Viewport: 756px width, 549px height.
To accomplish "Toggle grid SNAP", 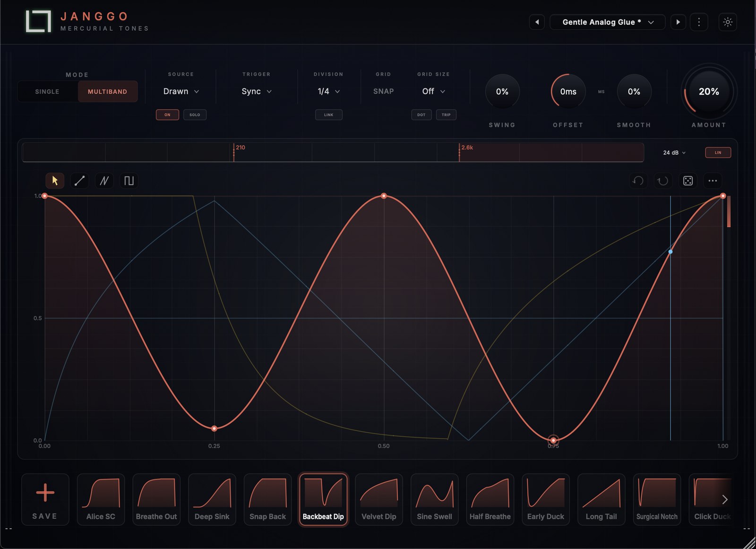I will click(384, 91).
